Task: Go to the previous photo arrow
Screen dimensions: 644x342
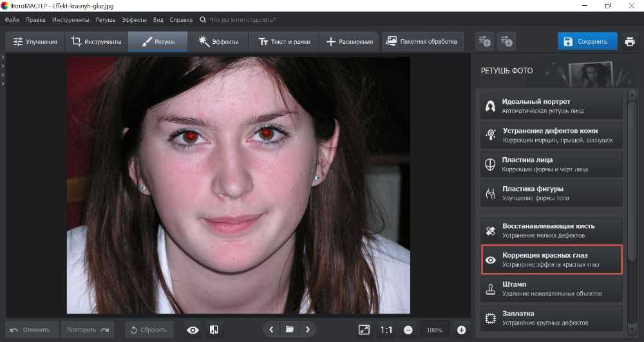Action: 271,330
